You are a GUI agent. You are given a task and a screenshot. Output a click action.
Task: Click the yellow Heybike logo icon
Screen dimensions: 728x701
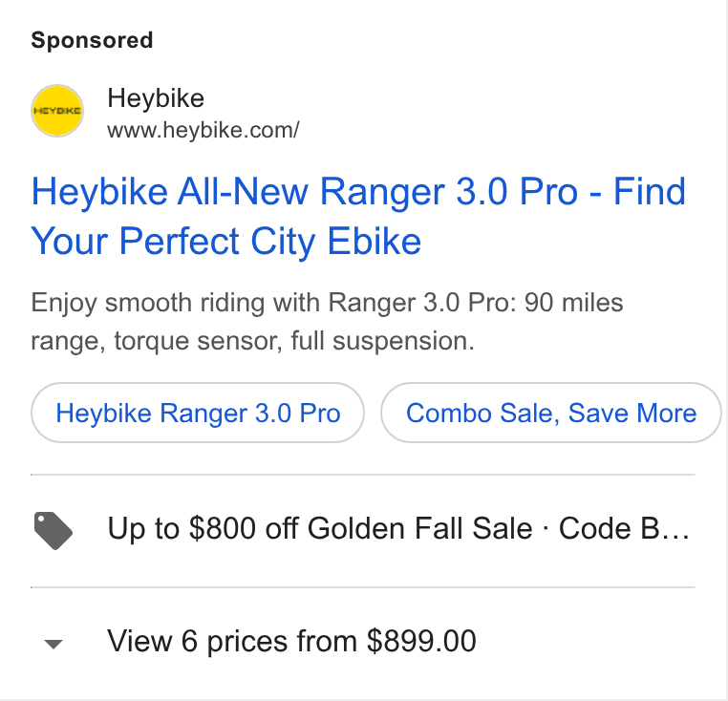tap(57, 111)
